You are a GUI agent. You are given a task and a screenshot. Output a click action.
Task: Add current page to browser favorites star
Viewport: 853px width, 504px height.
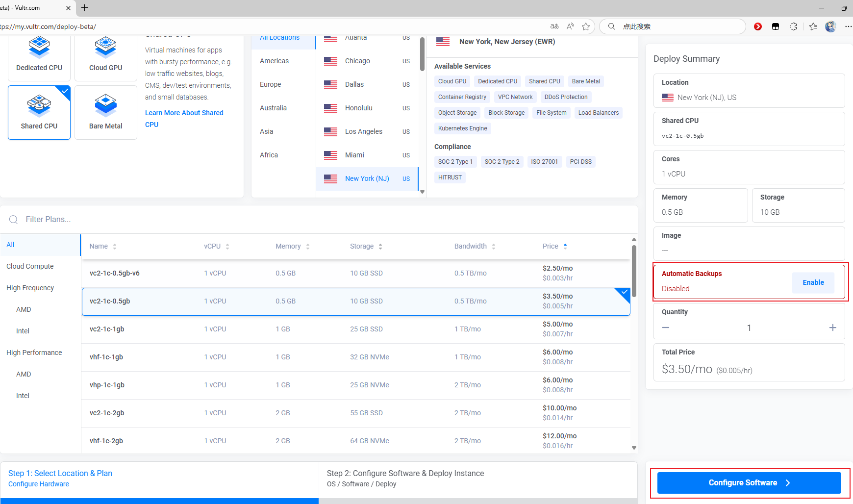point(585,26)
